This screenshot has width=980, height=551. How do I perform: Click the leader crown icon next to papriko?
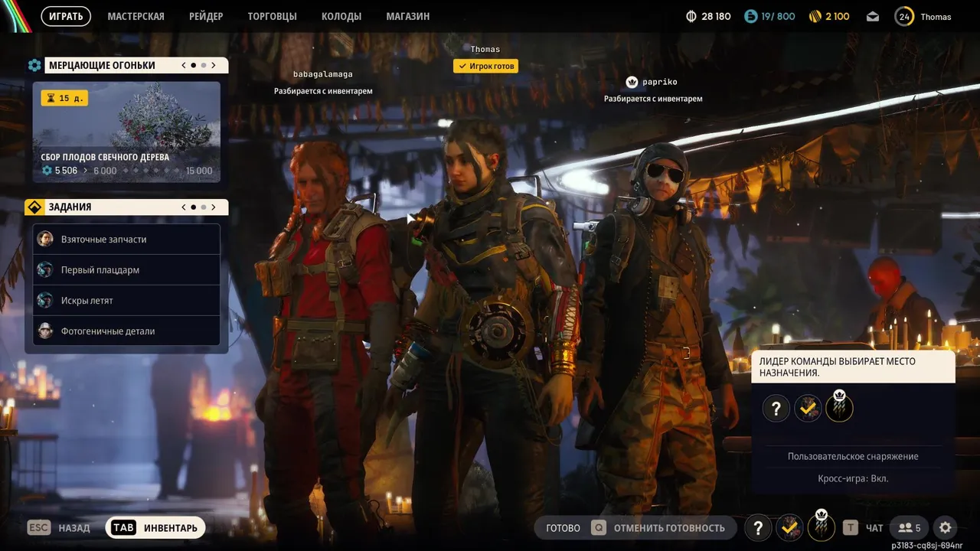[x=632, y=81]
